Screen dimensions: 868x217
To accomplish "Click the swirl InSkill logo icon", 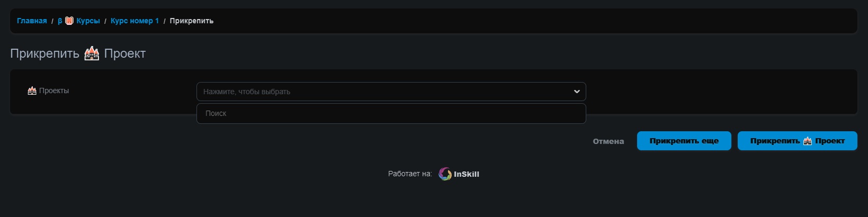I will (445, 174).
